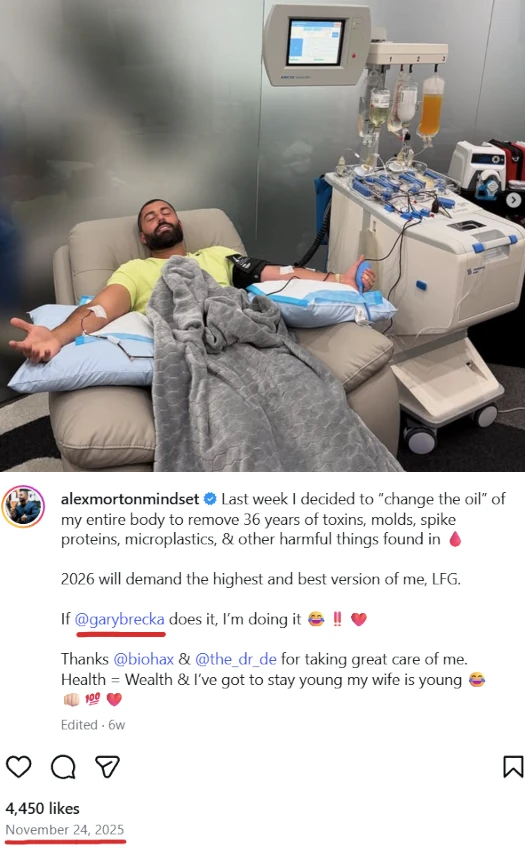Click the main post photo
The width and height of the screenshot is (525, 848).
[262, 236]
